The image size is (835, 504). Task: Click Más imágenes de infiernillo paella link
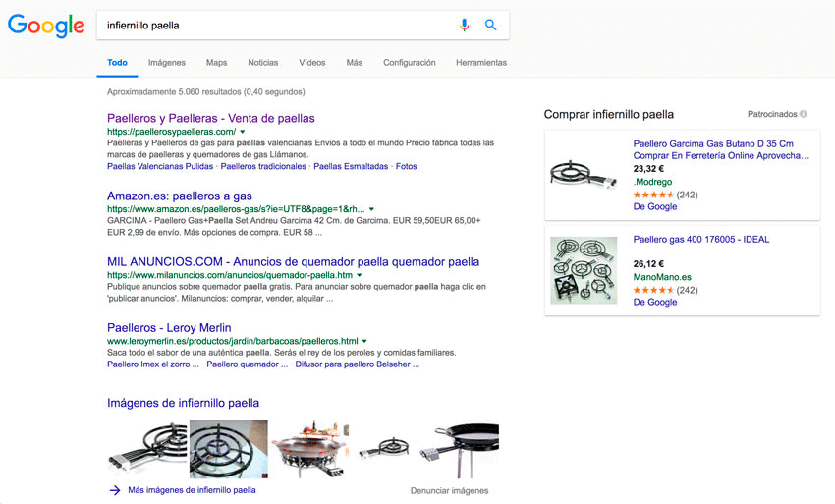tap(192, 490)
